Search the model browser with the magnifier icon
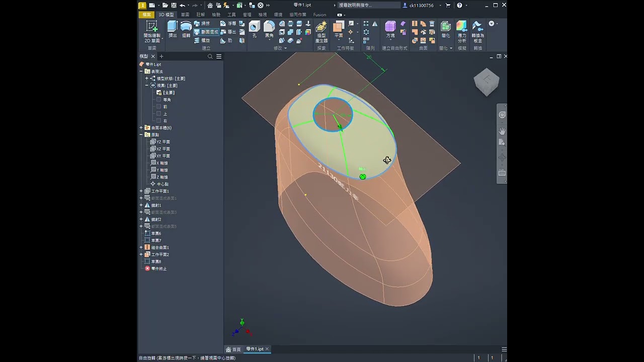This screenshot has width=644, height=362. [x=210, y=56]
